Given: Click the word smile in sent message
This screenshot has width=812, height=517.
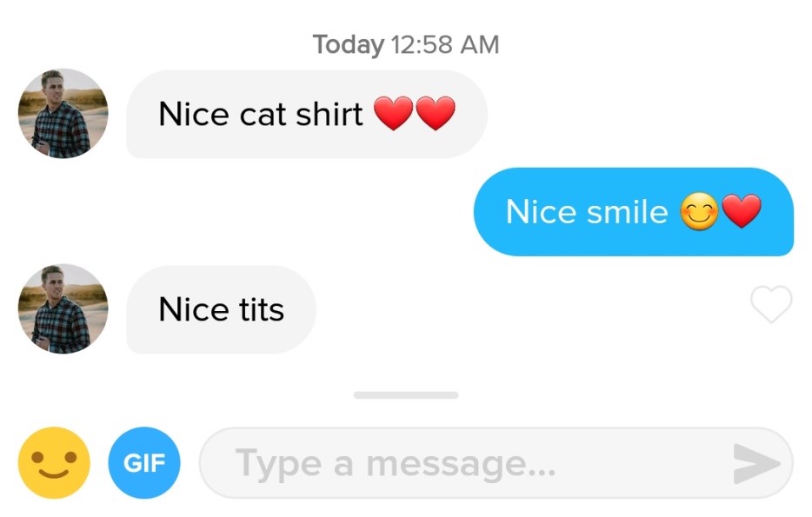Looking at the screenshot, I should coord(627,212).
